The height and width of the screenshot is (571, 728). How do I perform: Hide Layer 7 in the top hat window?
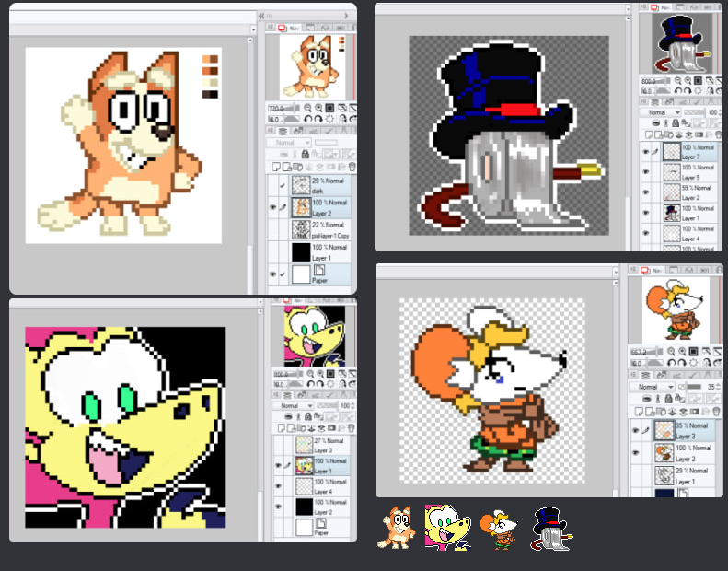click(645, 151)
